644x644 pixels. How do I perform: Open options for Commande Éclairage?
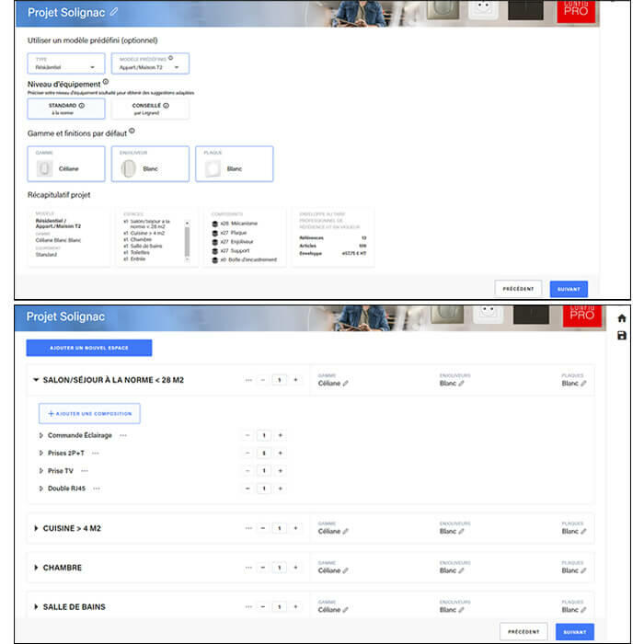(x=123, y=435)
